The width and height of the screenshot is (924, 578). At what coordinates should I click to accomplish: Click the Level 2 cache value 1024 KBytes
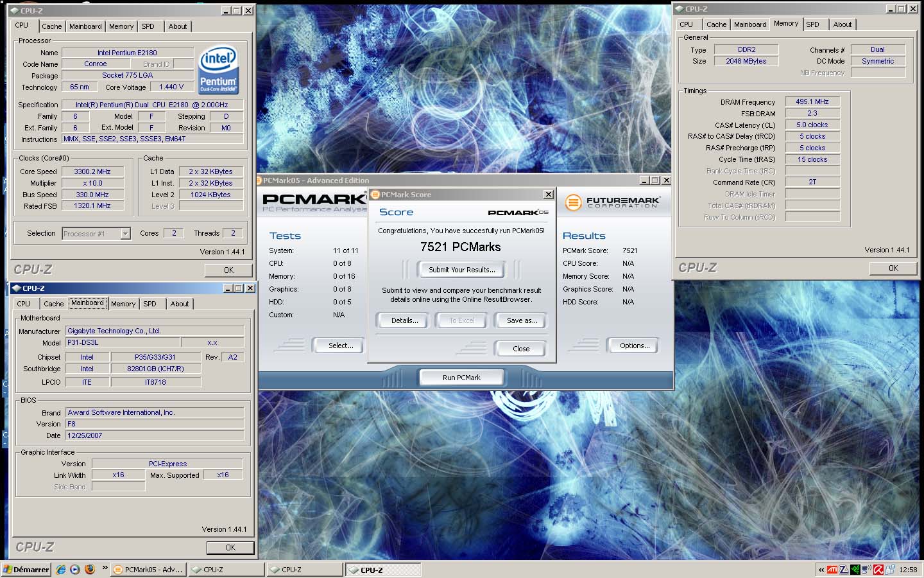coord(210,195)
